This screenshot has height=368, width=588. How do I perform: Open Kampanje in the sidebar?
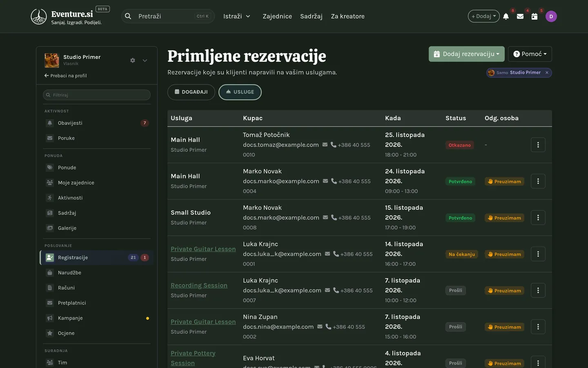coord(97,318)
